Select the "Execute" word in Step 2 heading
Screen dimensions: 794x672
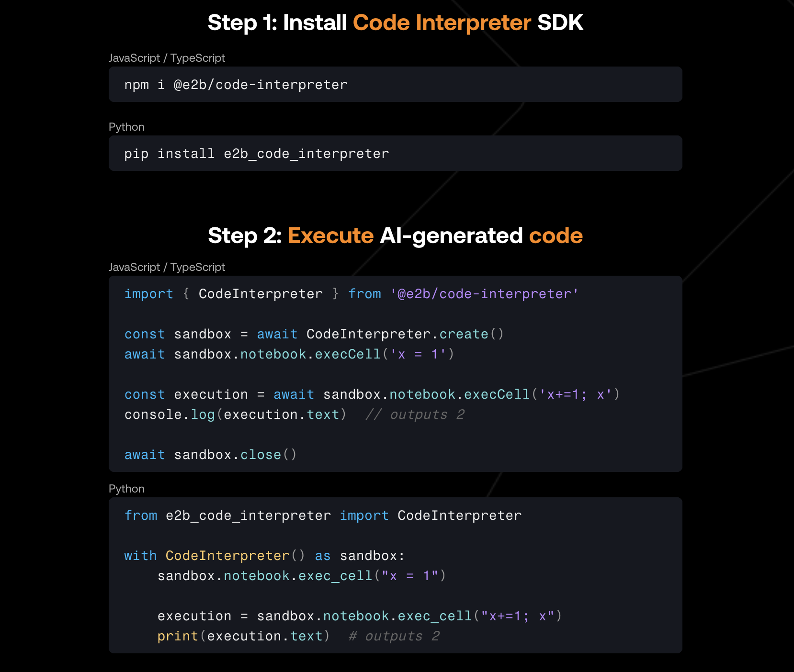pyautogui.click(x=330, y=235)
